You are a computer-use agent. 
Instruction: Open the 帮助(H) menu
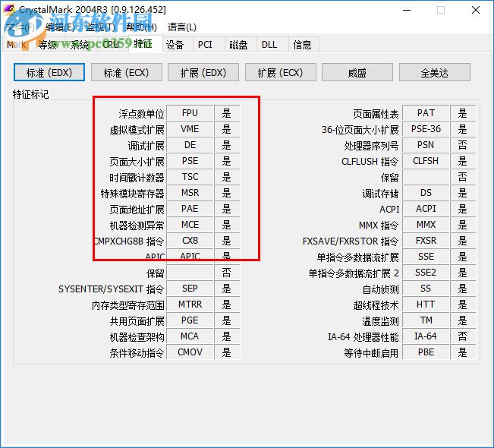[x=141, y=27]
